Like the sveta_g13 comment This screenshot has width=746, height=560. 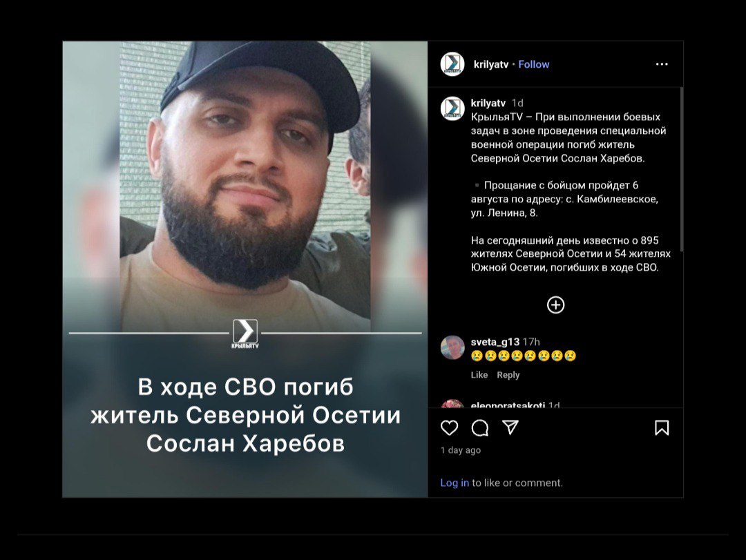tap(479, 375)
